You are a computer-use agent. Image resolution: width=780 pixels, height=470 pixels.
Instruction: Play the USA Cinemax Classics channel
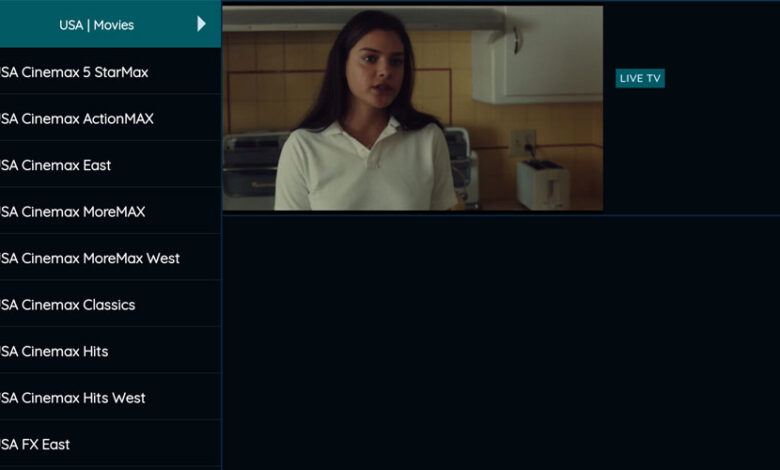[x=110, y=305]
